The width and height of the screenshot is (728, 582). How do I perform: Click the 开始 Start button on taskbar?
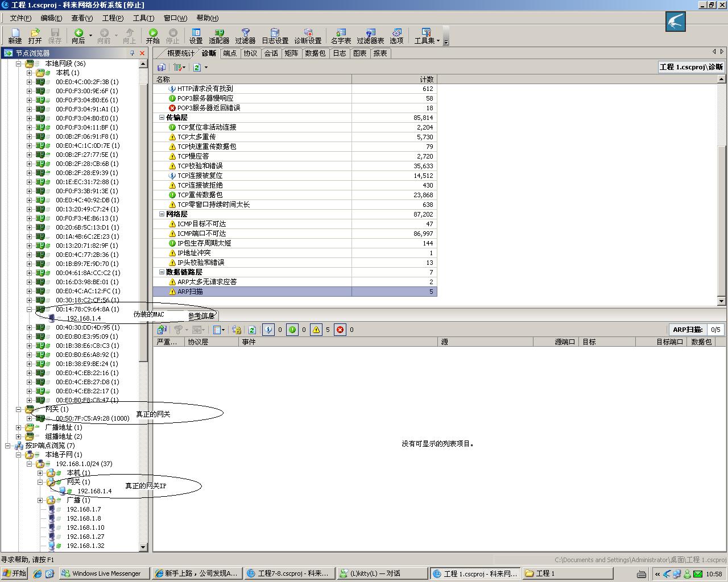point(15,573)
